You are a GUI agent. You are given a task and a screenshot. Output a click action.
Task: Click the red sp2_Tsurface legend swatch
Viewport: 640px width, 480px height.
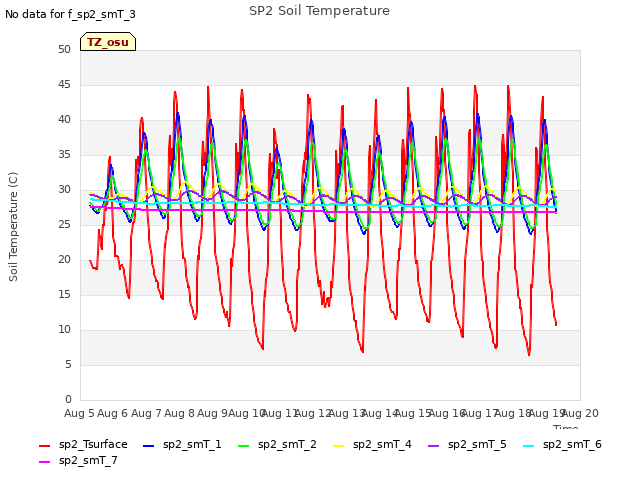pyautogui.click(x=44, y=446)
